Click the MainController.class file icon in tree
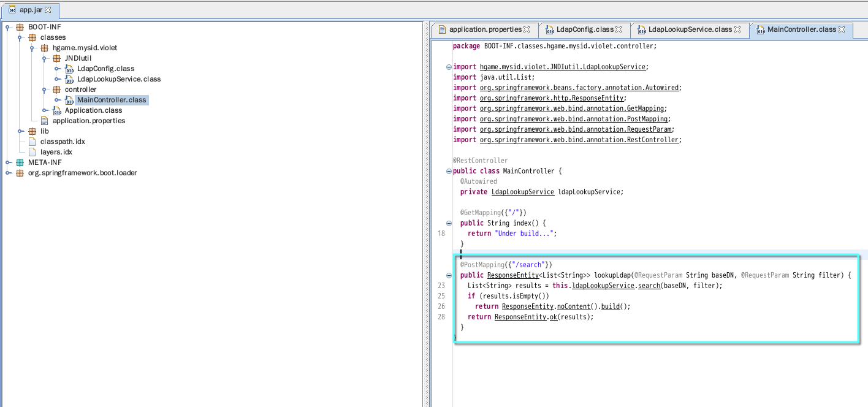This screenshot has width=868, height=407. click(x=69, y=100)
